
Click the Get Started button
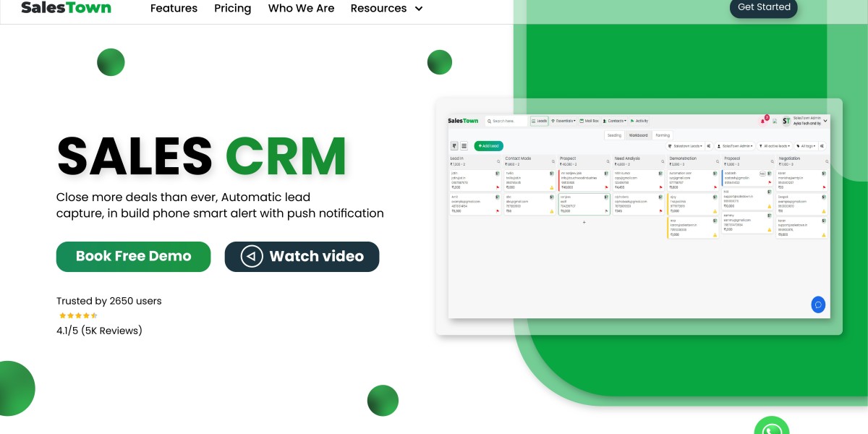pyautogui.click(x=764, y=7)
